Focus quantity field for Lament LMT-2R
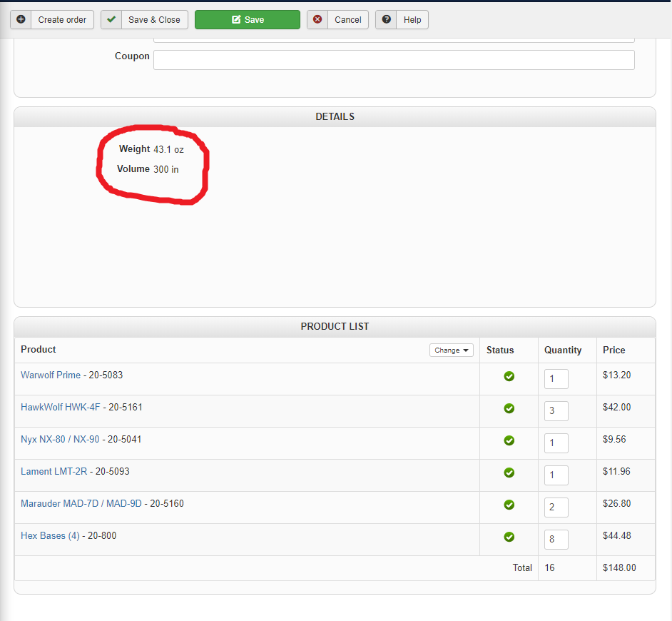 tap(556, 475)
